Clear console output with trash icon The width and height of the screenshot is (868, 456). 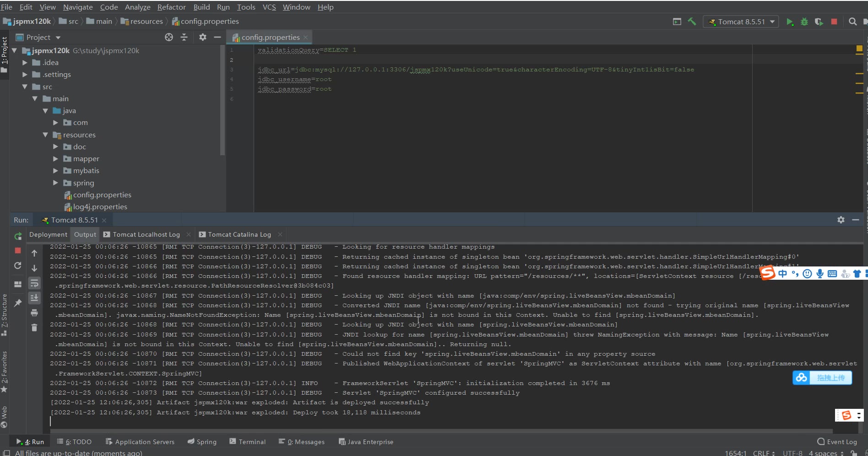point(34,327)
